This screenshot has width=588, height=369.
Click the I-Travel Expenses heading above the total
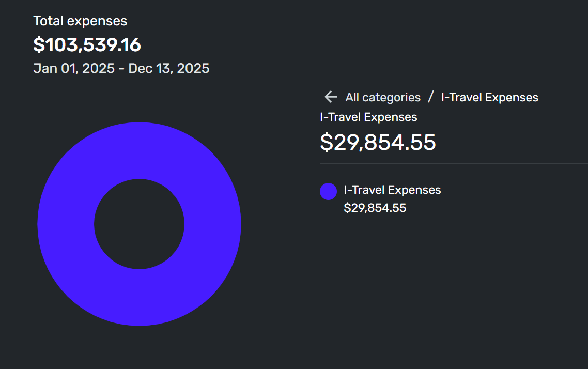pos(368,117)
